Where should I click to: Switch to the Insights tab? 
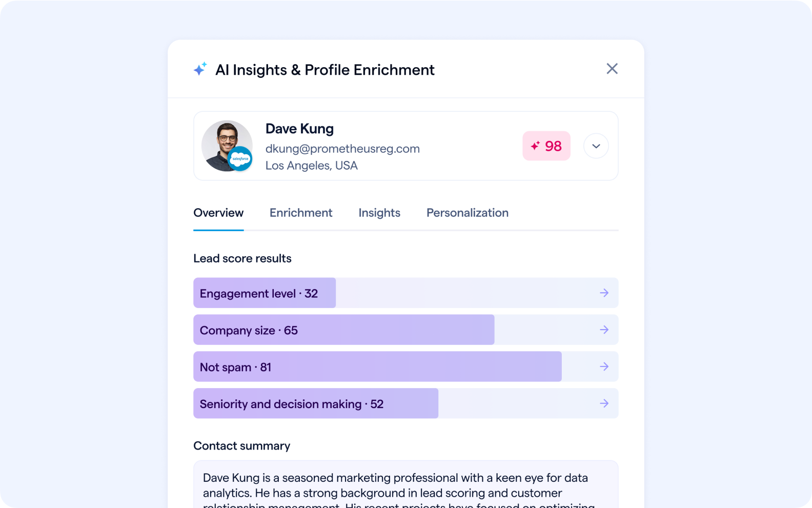click(379, 213)
